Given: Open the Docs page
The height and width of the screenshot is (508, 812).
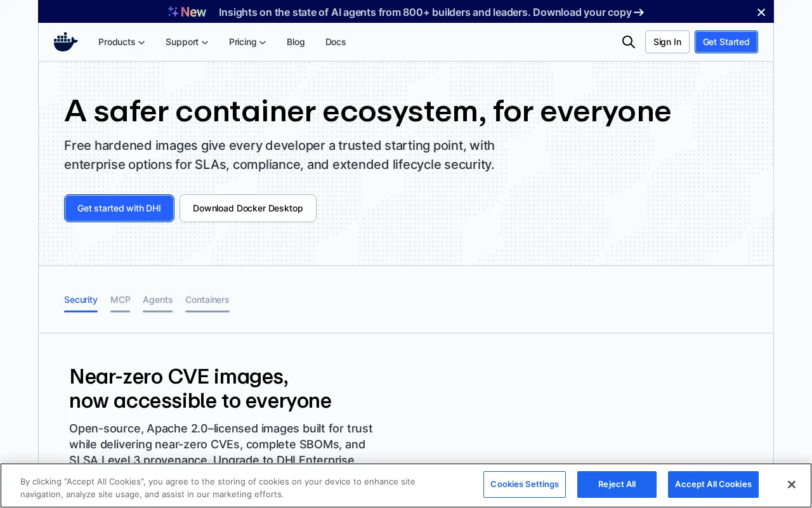Looking at the screenshot, I should coord(336,42).
